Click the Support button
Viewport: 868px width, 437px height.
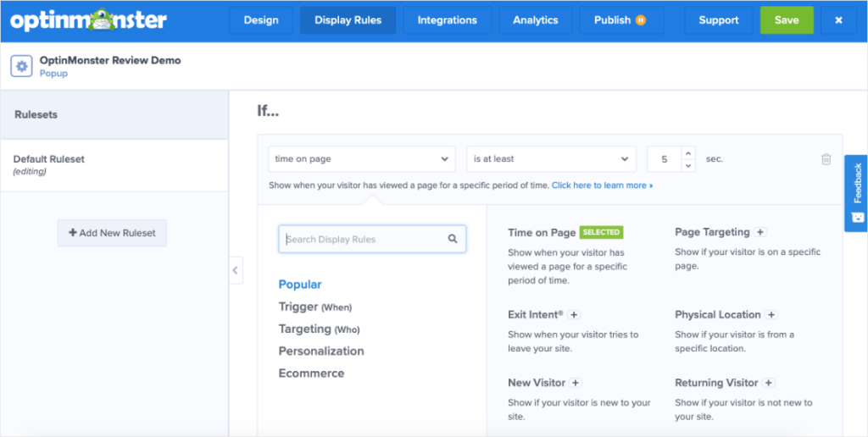(719, 20)
